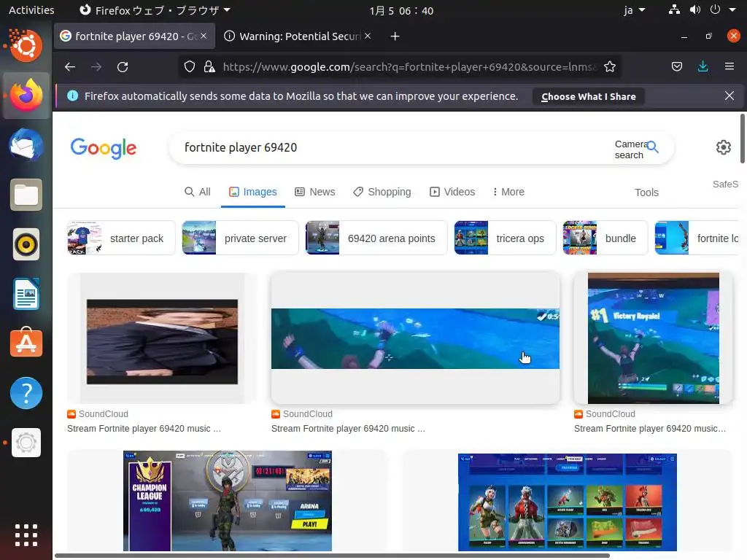Image resolution: width=747 pixels, height=560 pixels.
Task: Click the Firefox icon in the dock
Action: (26, 96)
